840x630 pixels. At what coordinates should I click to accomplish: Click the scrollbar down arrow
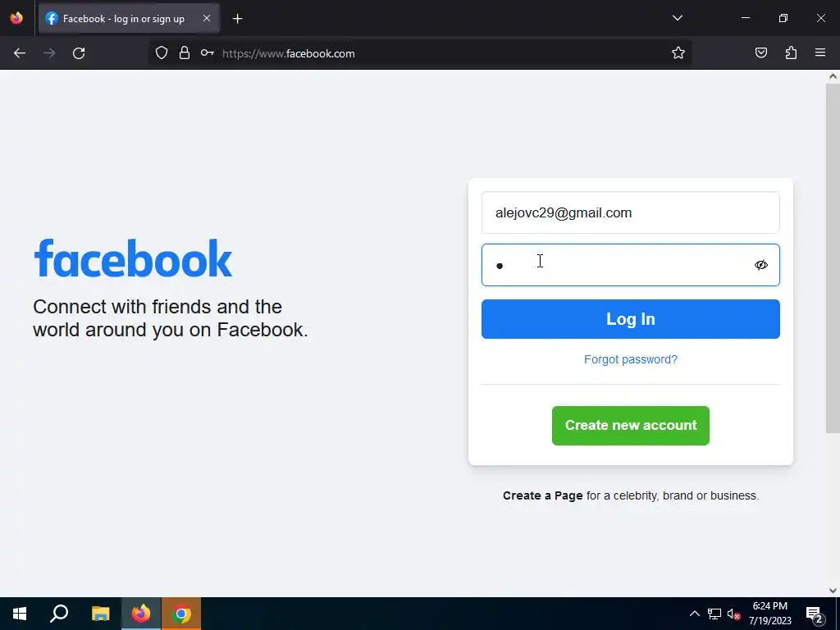(x=833, y=591)
